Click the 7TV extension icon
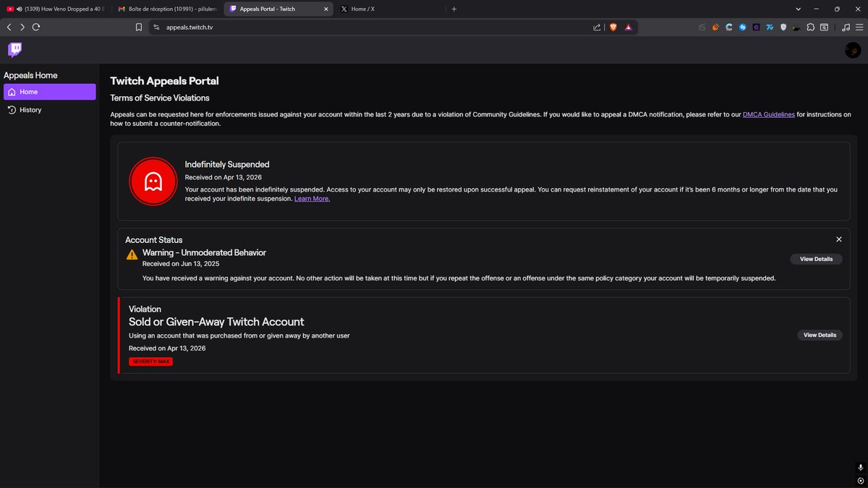Viewport: 868px width, 488px height. coord(770,27)
